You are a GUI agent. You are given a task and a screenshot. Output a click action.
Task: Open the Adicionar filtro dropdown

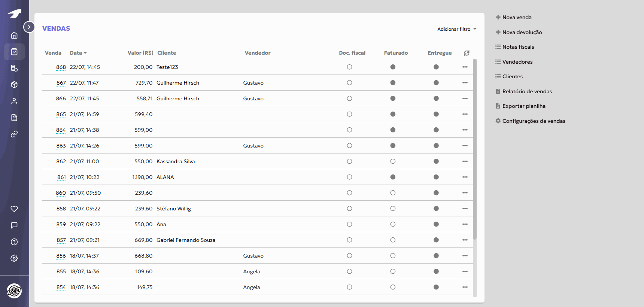(x=457, y=29)
